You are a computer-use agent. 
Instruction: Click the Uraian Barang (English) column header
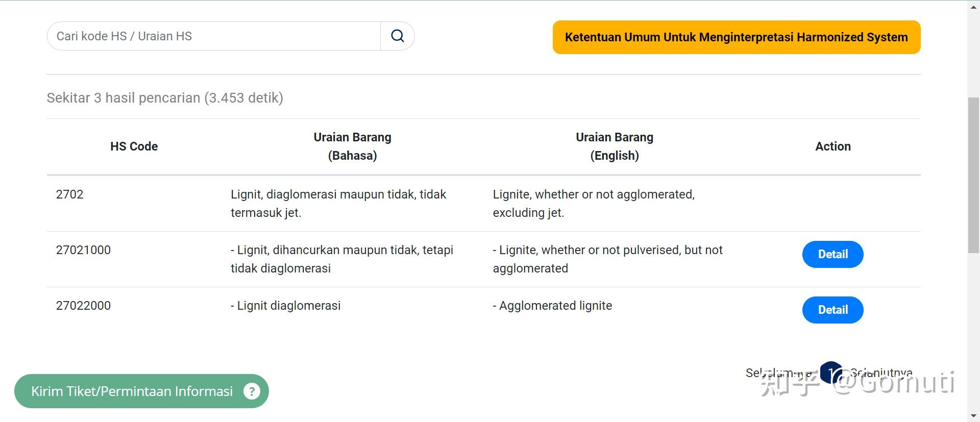615,146
